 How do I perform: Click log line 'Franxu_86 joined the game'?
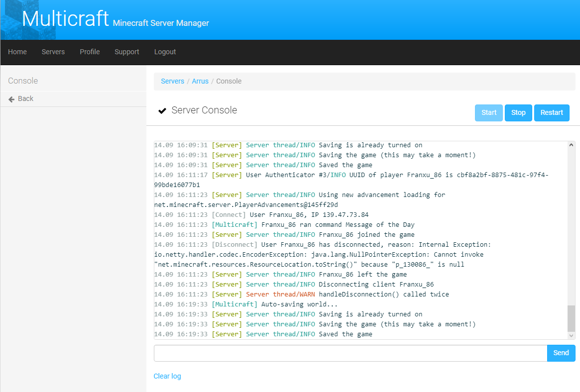click(284, 235)
